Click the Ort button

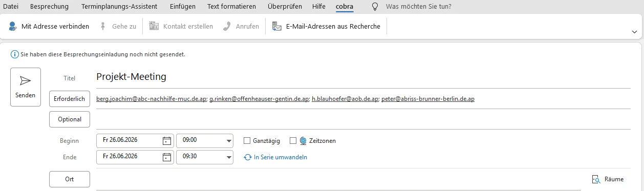[x=70, y=179]
